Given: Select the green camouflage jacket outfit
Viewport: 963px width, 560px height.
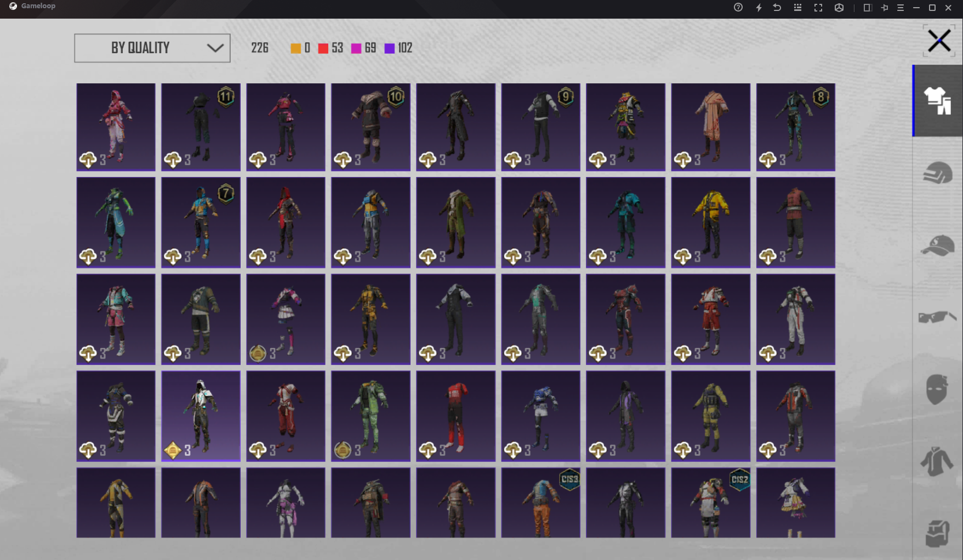Looking at the screenshot, I should click(x=371, y=416).
